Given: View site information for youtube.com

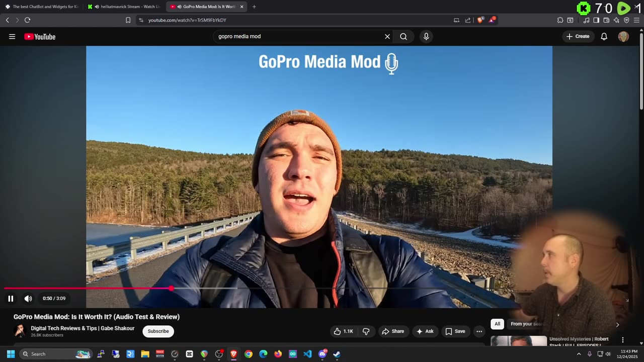Looking at the screenshot, I should (x=141, y=20).
